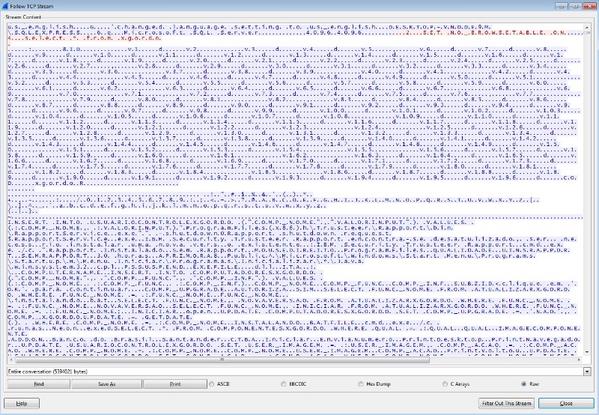Open the Entire conversation dropdown arrow
This screenshot has height=415, width=599.
587,371
